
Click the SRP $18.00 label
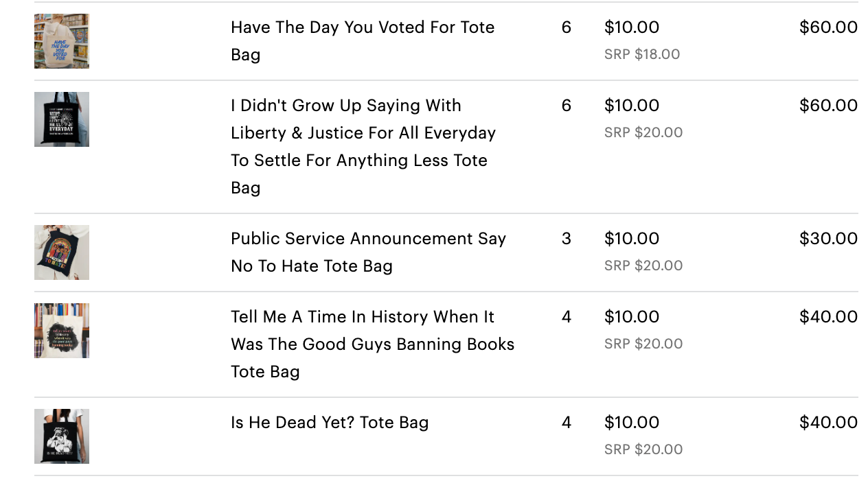642,54
